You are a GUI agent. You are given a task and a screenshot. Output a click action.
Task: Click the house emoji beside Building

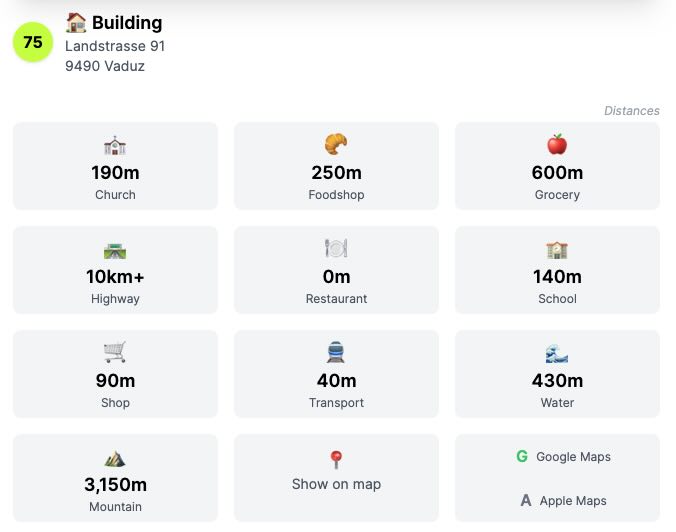click(x=76, y=22)
